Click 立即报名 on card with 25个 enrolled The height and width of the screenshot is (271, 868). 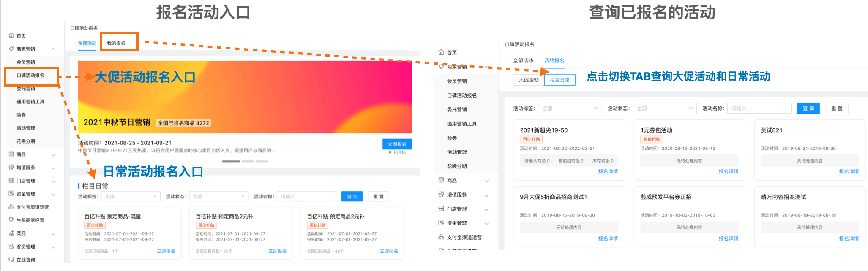(278, 251)
